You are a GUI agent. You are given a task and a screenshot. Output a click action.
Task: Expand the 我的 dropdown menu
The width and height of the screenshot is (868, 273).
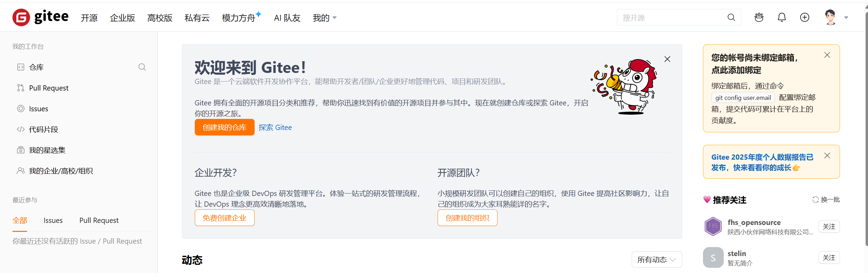pyautogui.click(x=324, y=18)
